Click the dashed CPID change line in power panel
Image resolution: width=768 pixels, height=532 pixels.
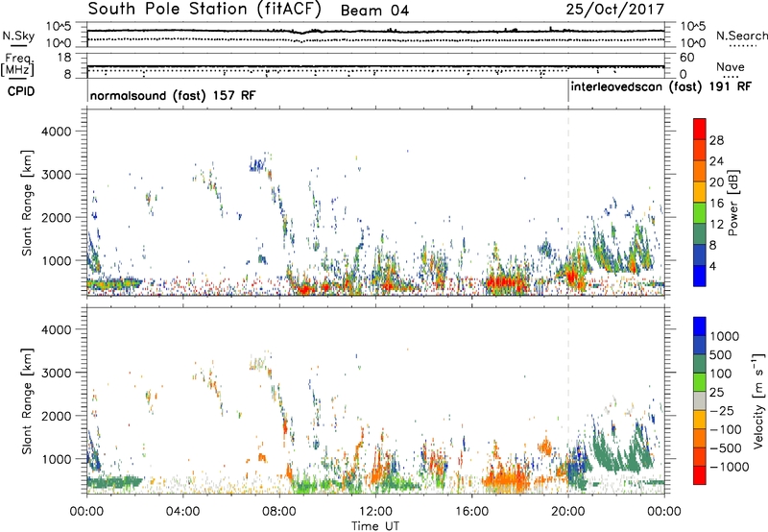568,202
